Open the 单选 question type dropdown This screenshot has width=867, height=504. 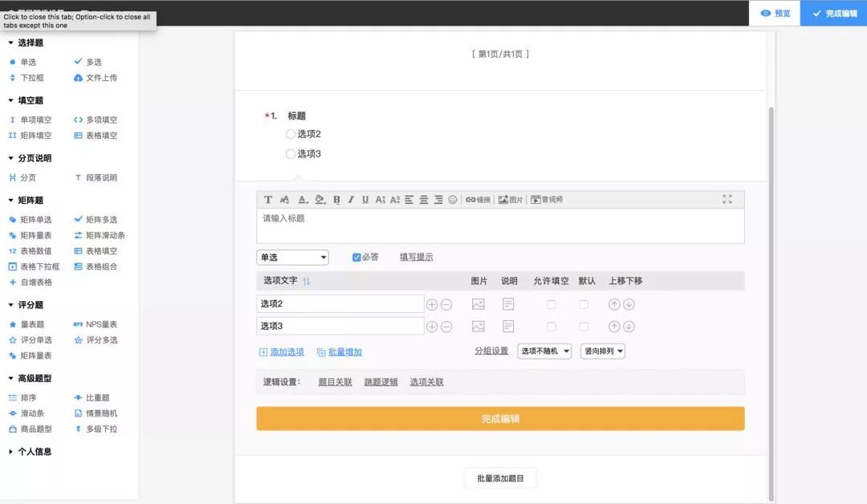pyautogui.click(x=292, y=257)
